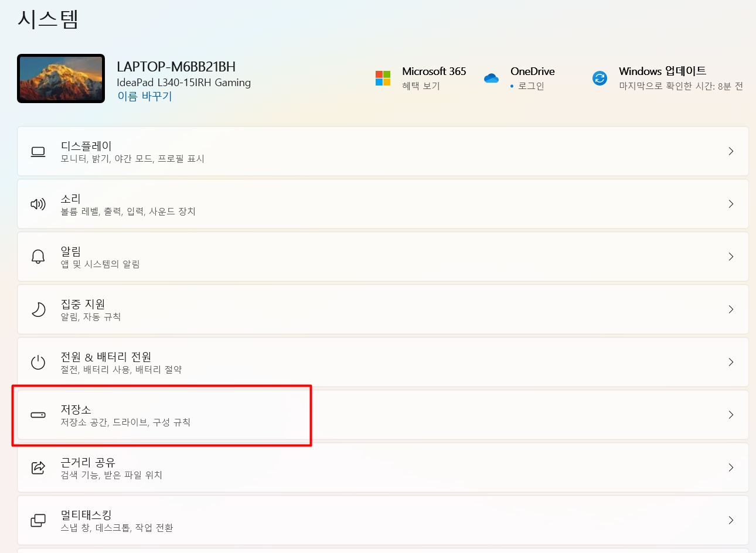Open the 집중 지원 settings title
756x553 pixels.
(83, 304)
